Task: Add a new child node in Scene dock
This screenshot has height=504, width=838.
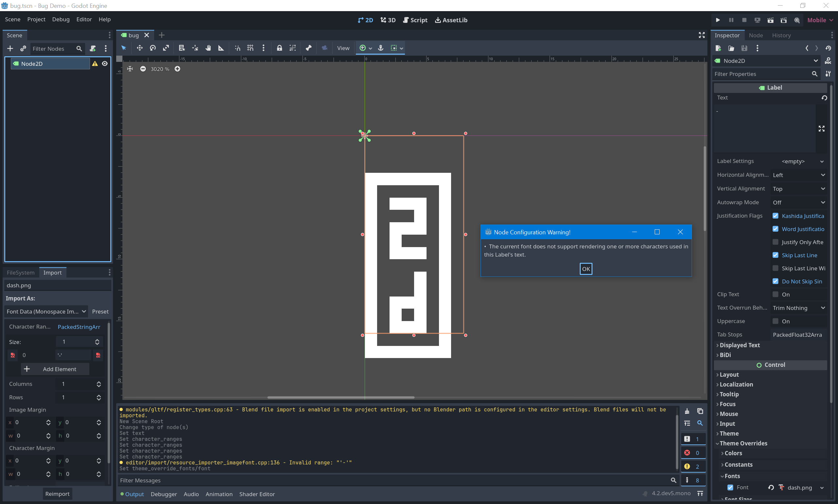Action: (x=10, y=48)
